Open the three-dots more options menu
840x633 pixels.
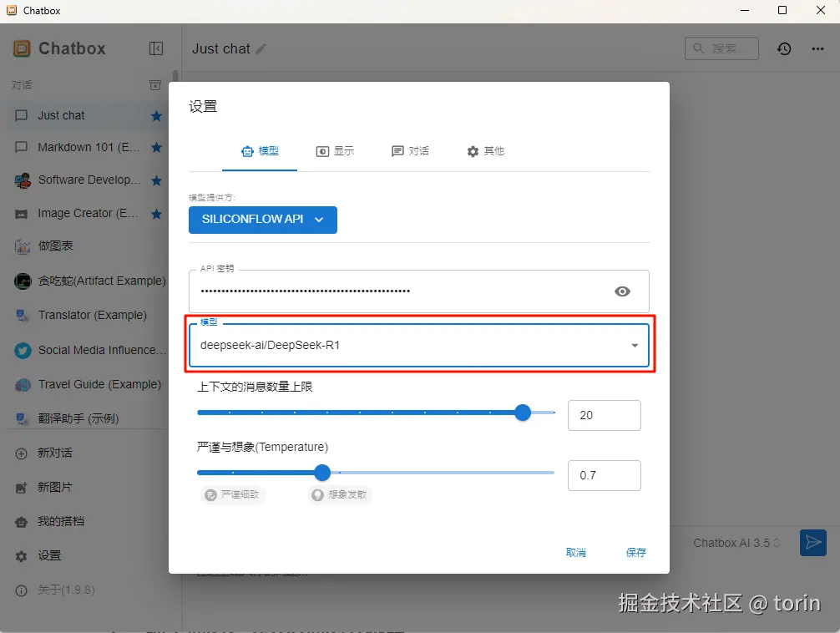tap(817, 48)
